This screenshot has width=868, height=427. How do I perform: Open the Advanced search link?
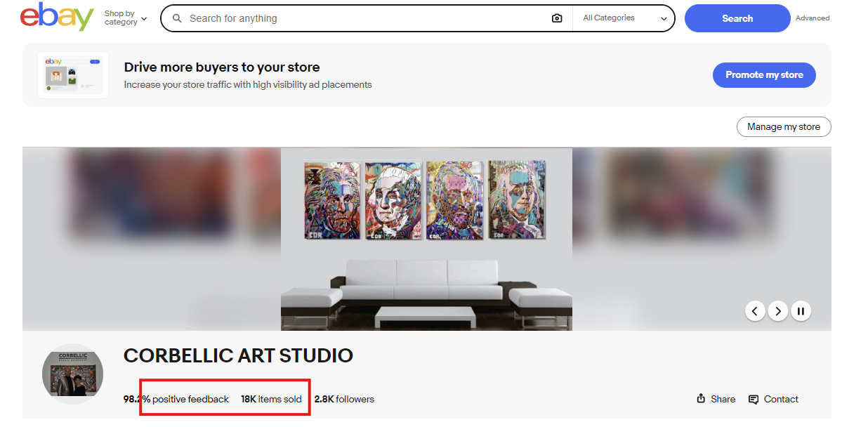[x=813, y=18]
